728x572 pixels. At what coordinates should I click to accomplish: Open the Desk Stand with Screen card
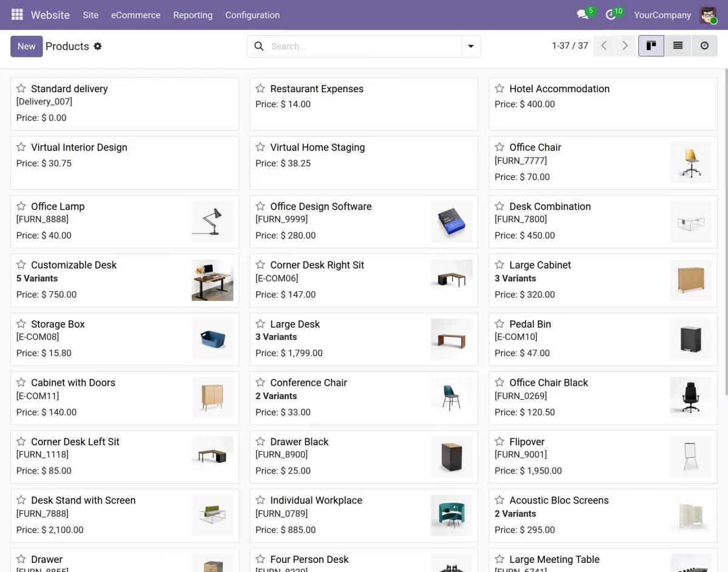125,516
